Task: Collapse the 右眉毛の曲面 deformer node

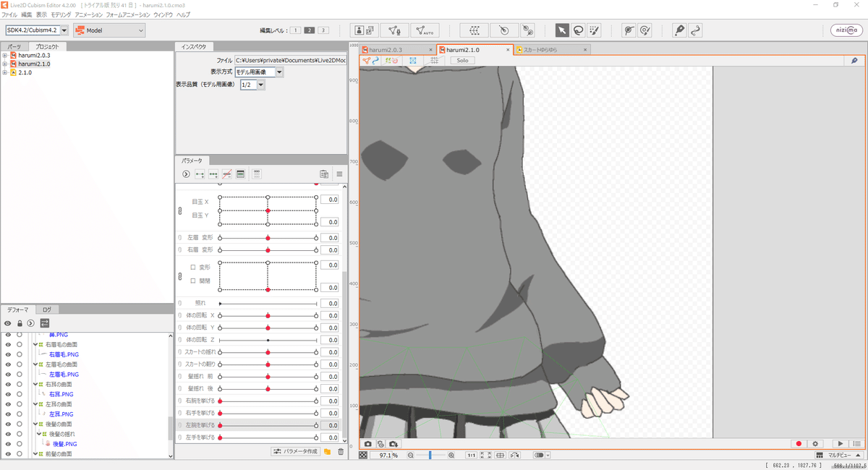Action: [34, 345]
